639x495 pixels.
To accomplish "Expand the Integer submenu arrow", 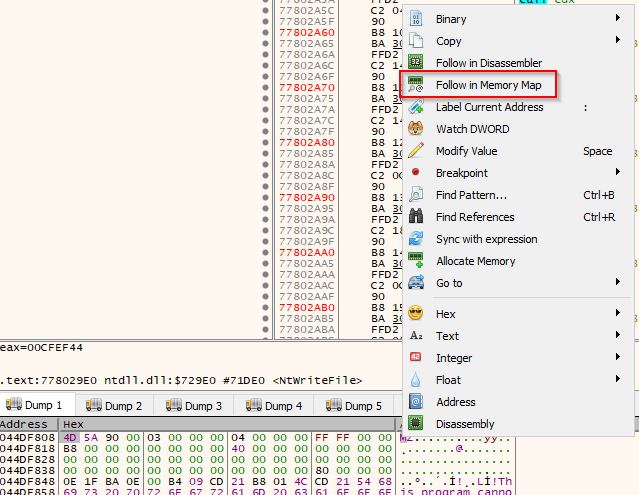I will click(618, 357).
